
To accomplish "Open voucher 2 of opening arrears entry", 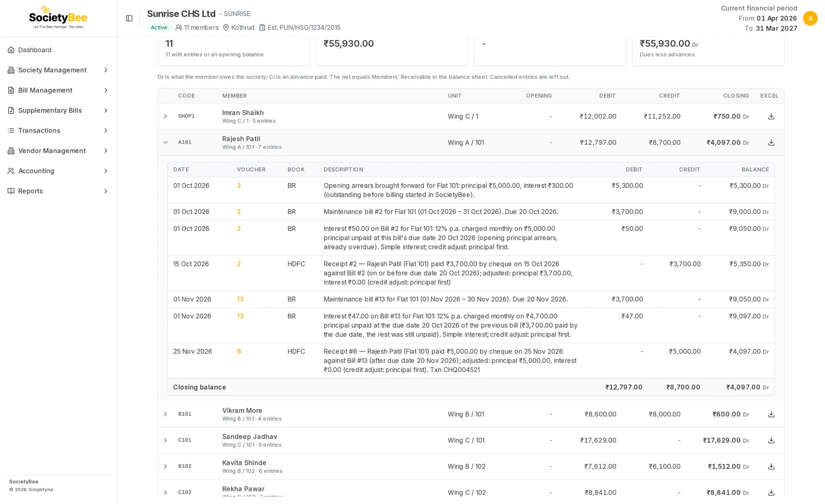I will point(239,186).
